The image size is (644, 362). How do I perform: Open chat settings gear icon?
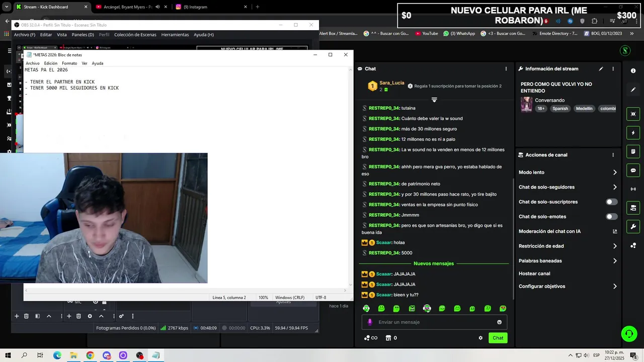[x=480, y=338]
